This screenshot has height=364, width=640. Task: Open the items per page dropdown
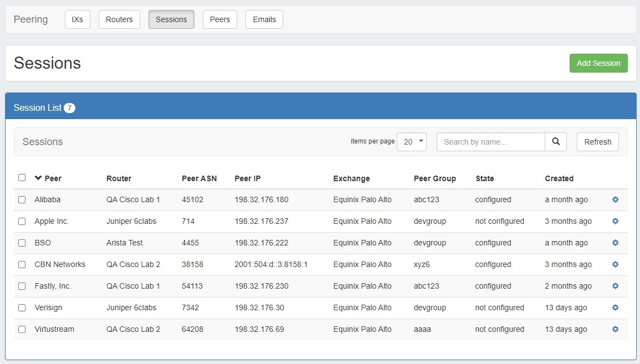[411, 142]
